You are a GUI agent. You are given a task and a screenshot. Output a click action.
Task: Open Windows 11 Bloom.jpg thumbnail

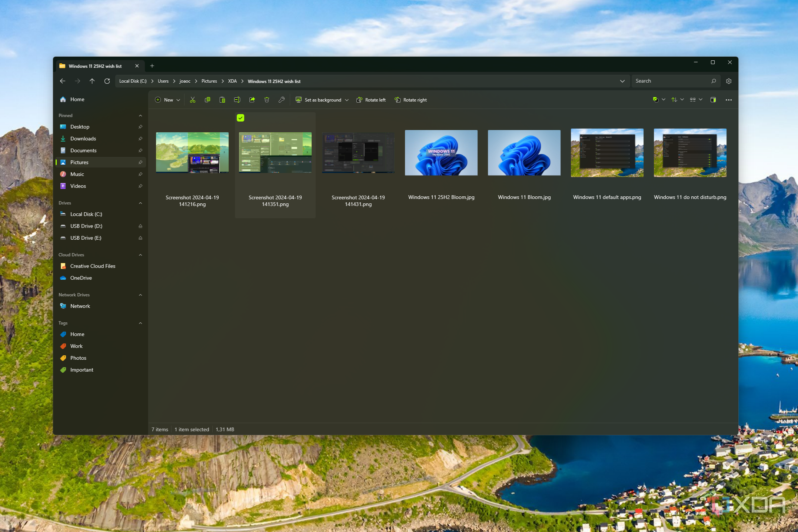point(524,153)
